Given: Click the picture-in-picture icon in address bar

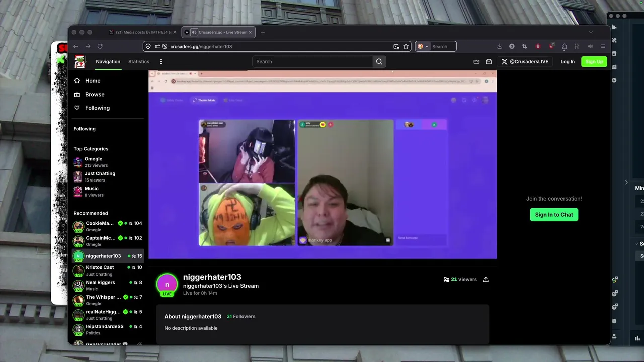Looking at the screenshot, I should click(x=396, y=46).
